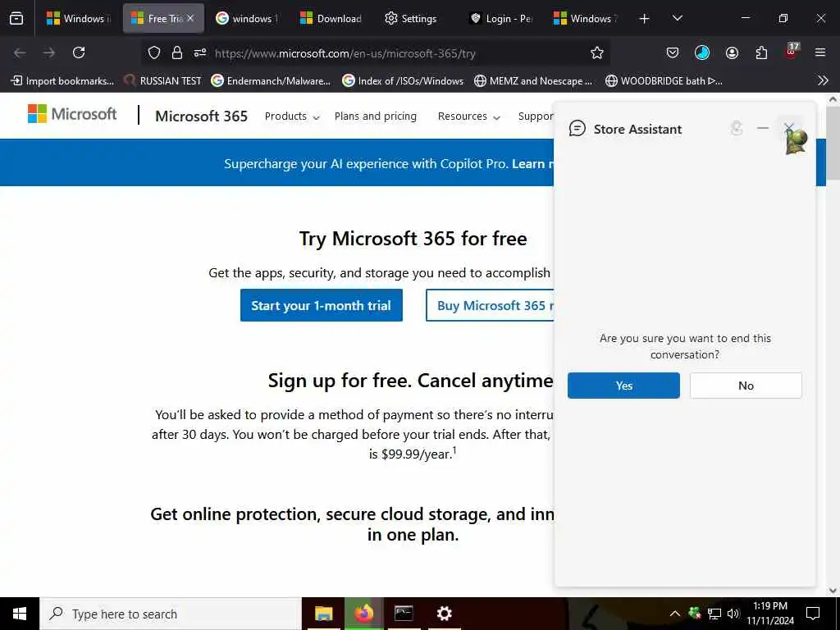Screen dimensions: 840x630
Task: Open the notification center icon
Action: (813, 614)
